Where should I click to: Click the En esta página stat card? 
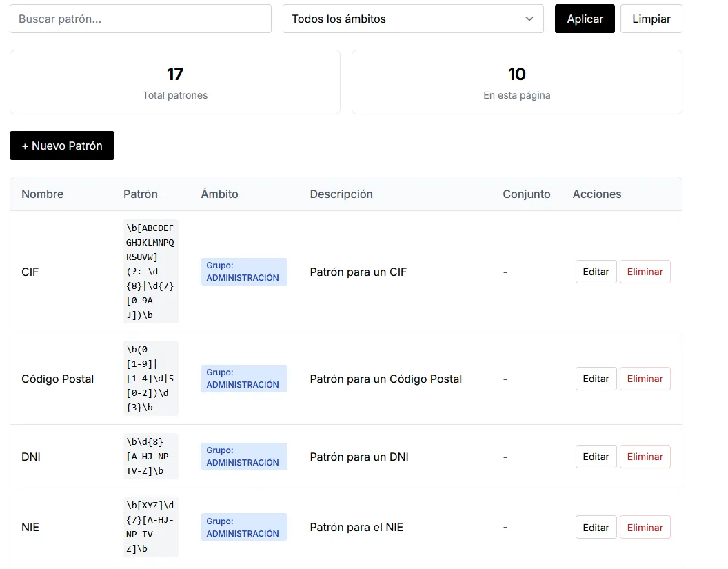517,82
